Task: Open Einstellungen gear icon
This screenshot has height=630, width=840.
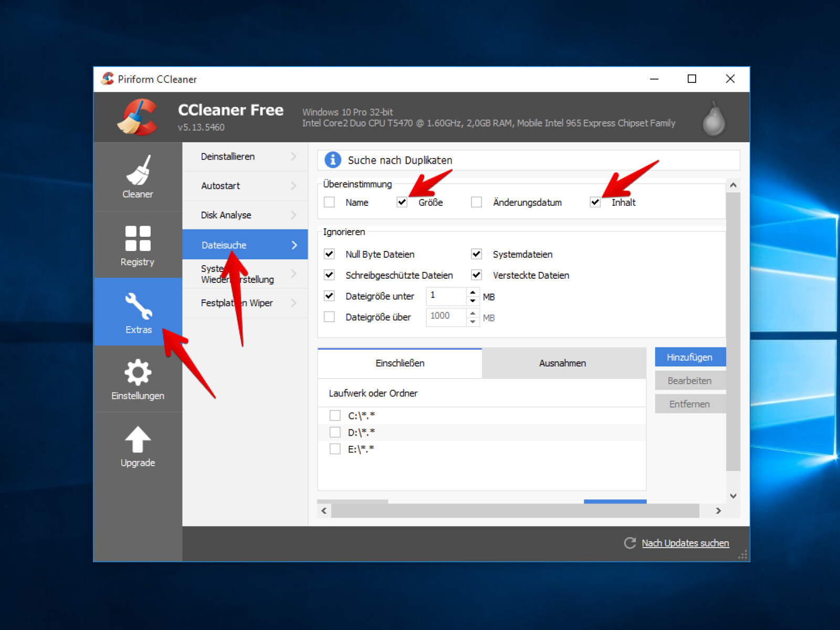Action: 138,372
